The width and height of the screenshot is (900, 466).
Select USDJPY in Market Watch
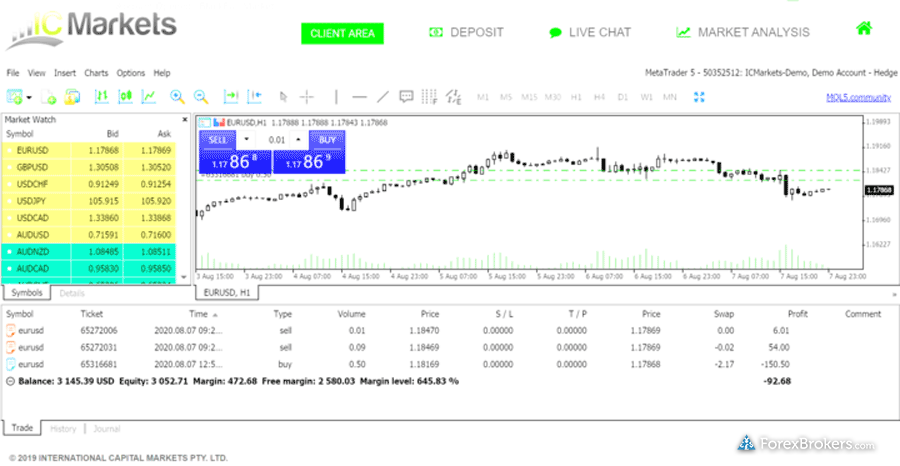89,201
